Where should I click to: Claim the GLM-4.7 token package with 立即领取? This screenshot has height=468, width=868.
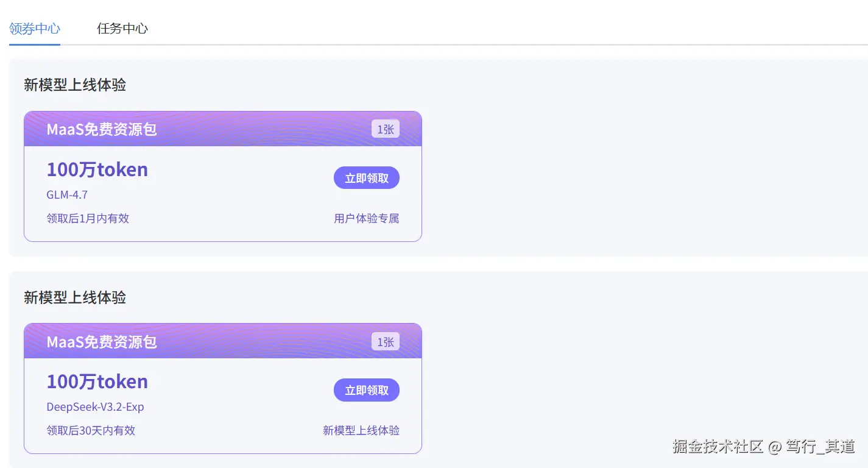(366, 178)
